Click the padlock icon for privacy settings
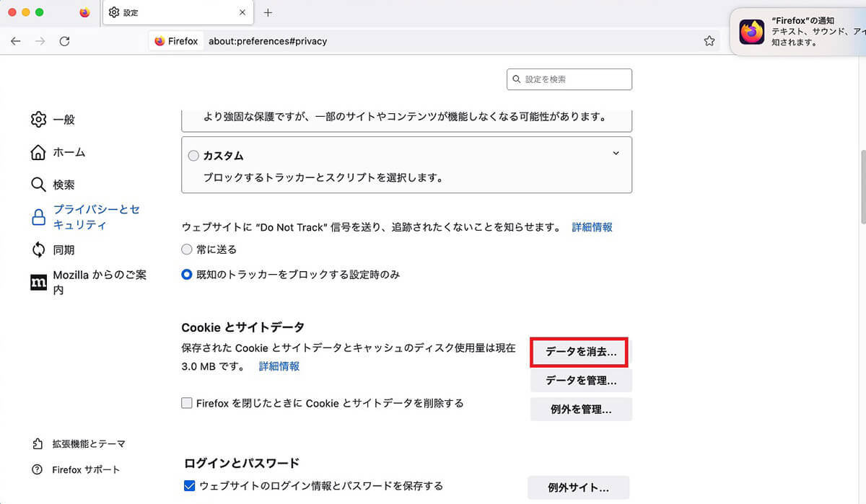 [x=38, y=217]
